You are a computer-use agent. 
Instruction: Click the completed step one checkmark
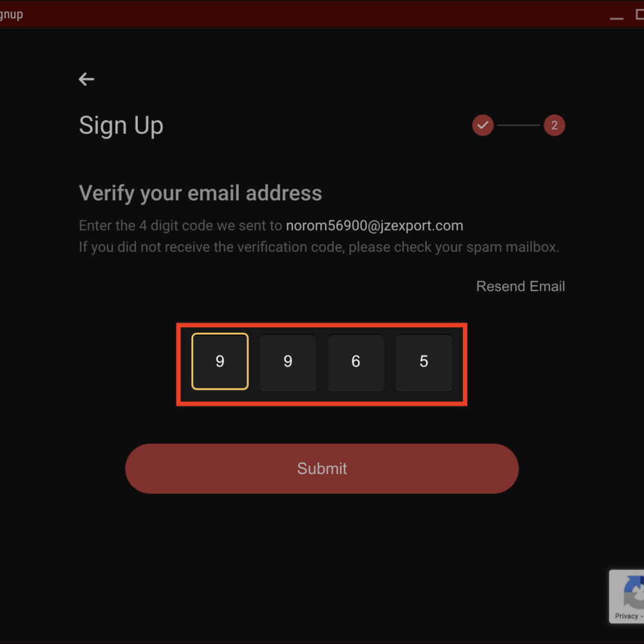pos(483,125)
